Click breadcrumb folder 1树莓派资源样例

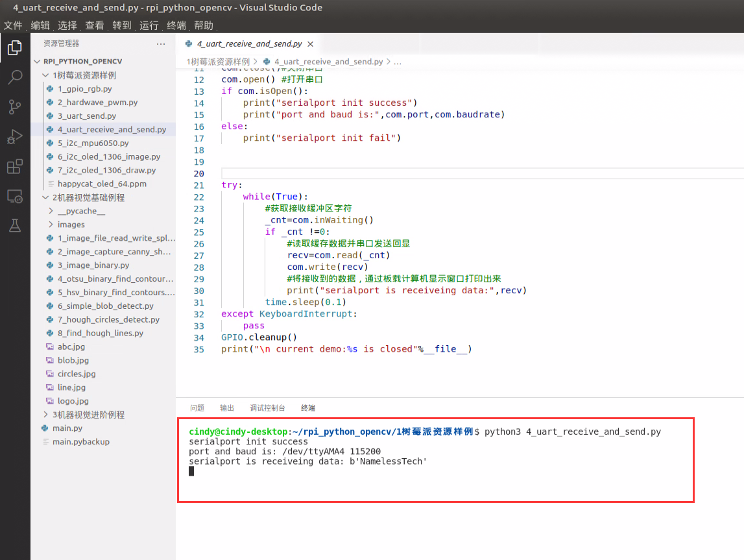pos(218,62)
